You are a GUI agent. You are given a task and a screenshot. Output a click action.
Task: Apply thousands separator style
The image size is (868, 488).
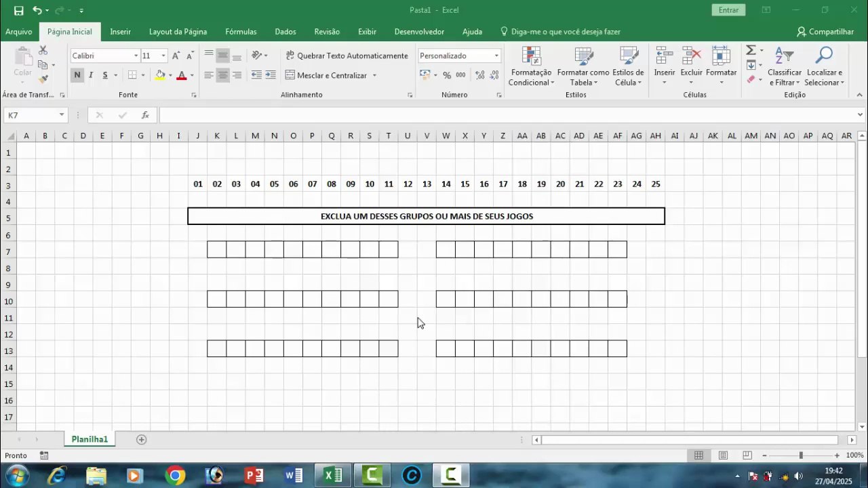[461, 75]
